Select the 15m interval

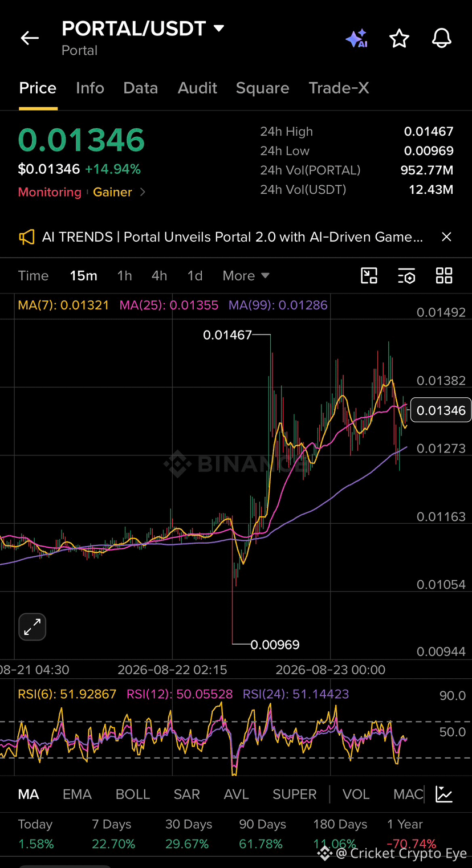tap(83, 276)
